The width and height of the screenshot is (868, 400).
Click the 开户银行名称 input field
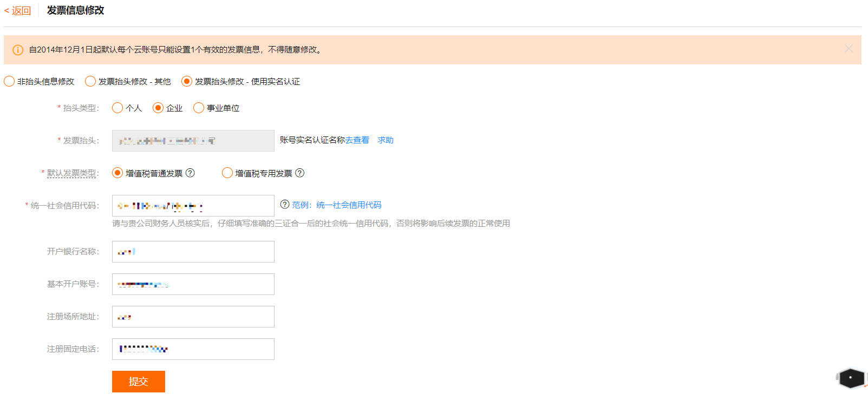[x=193, y=252]
